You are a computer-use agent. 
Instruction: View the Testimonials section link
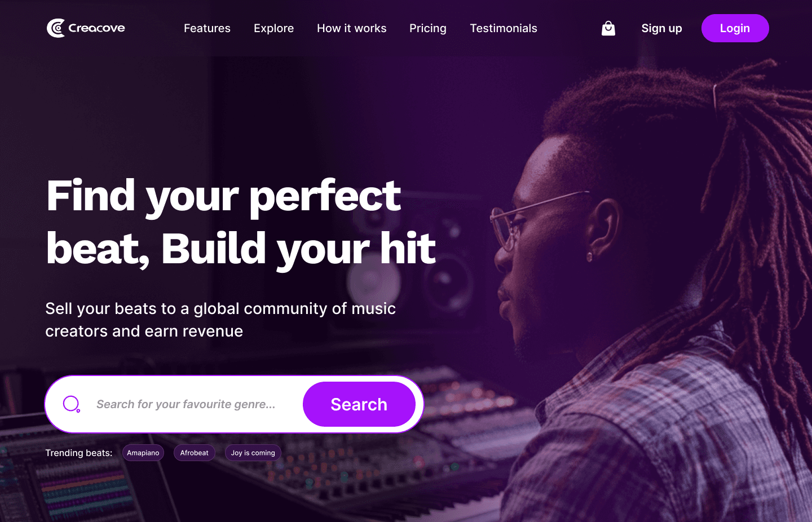point(504,28)
